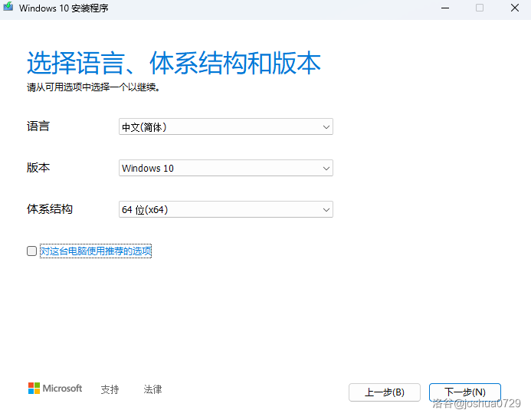Open the 体系结构 dropdown showing 64 位(x64)
531x420 pixels.
click(226, 209)
